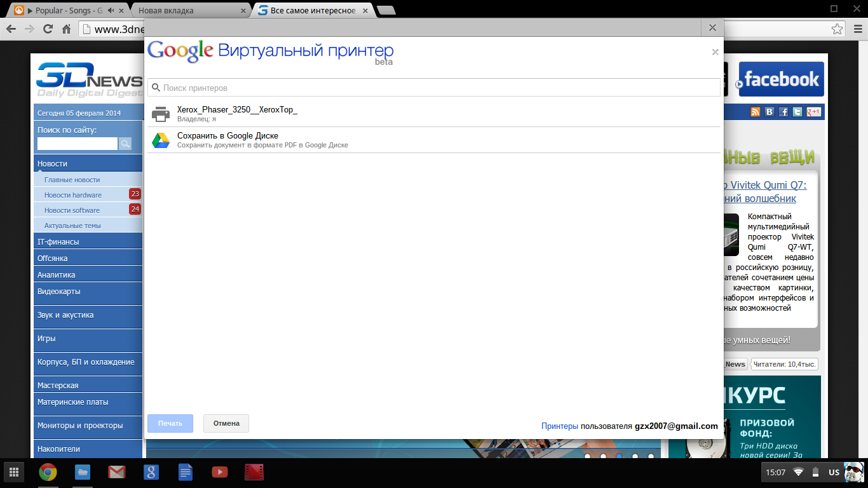The image size is (868, 488).
Task: Open the Аналитика menu item
Action: [x=88, y=274]
